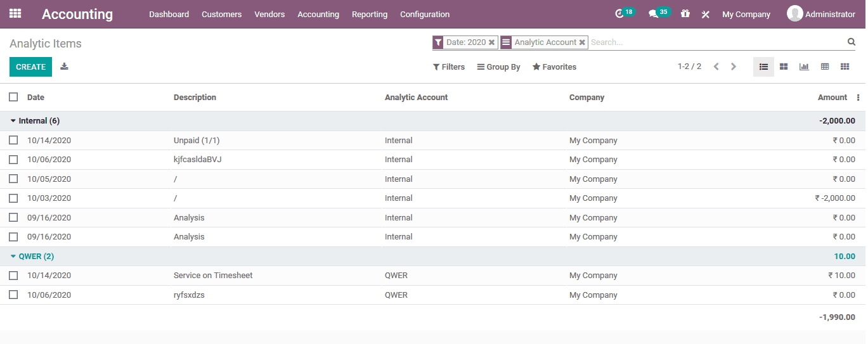Screen dimensions: 868x344
Task: Open the Reporting menu
Action: click(369, 14)
